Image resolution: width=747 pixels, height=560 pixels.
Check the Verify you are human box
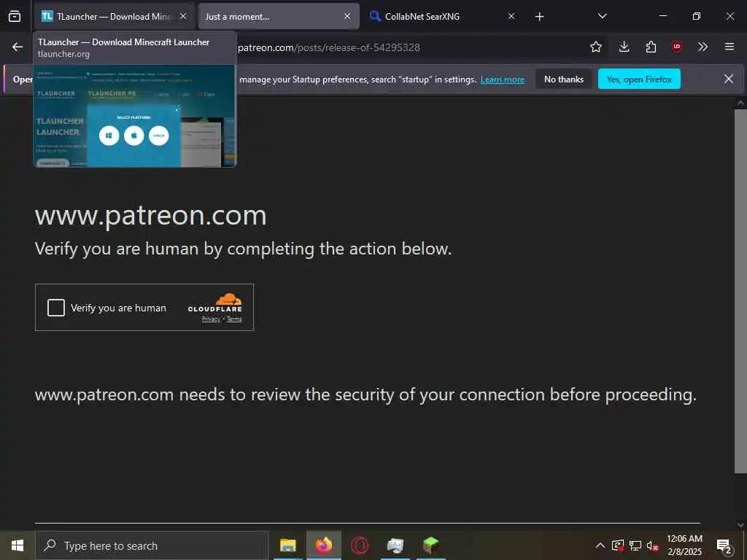(56, 308)
